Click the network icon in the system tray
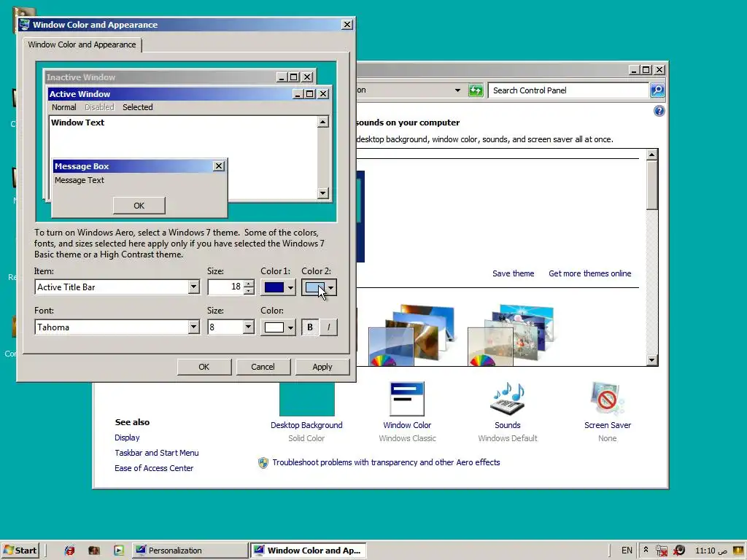Screen dimensions: 747x560 point(661,551)
